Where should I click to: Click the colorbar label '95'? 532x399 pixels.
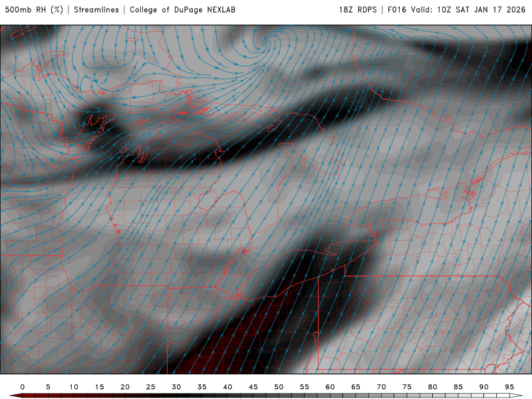coord(509,387)
